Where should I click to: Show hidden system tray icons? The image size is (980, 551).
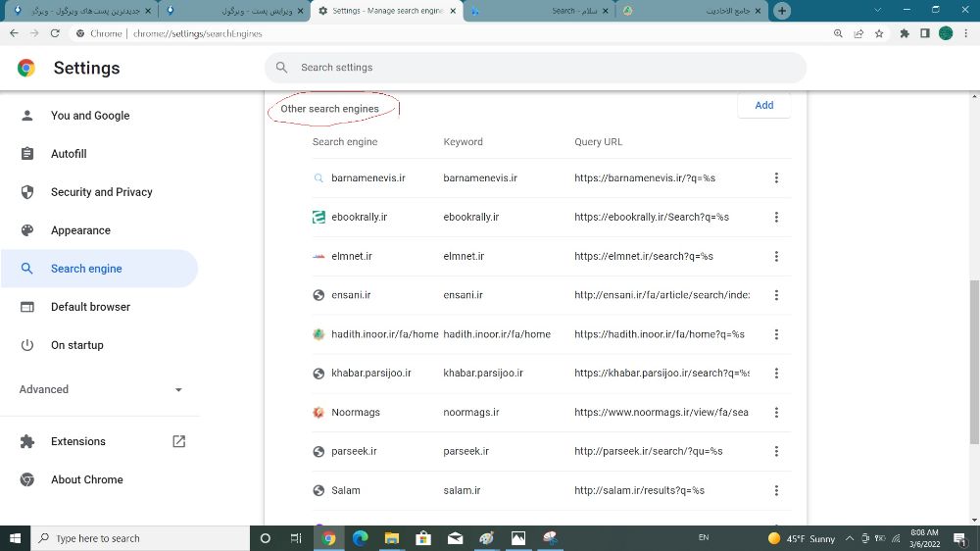pos(850,538)
